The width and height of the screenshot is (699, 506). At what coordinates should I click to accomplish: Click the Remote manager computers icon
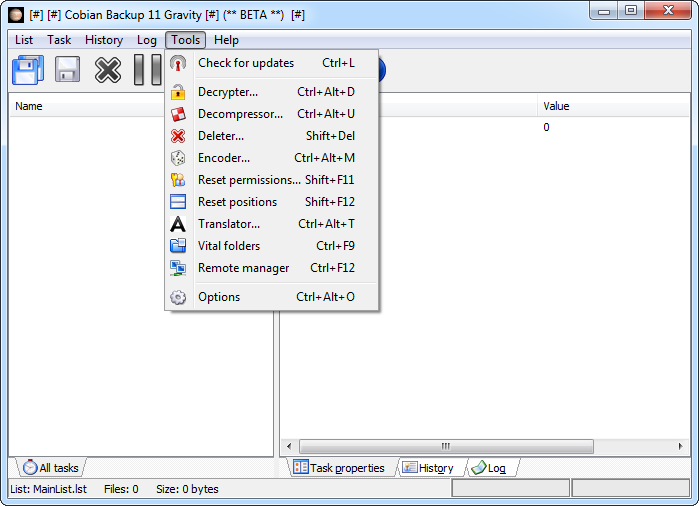pos(178,268)
